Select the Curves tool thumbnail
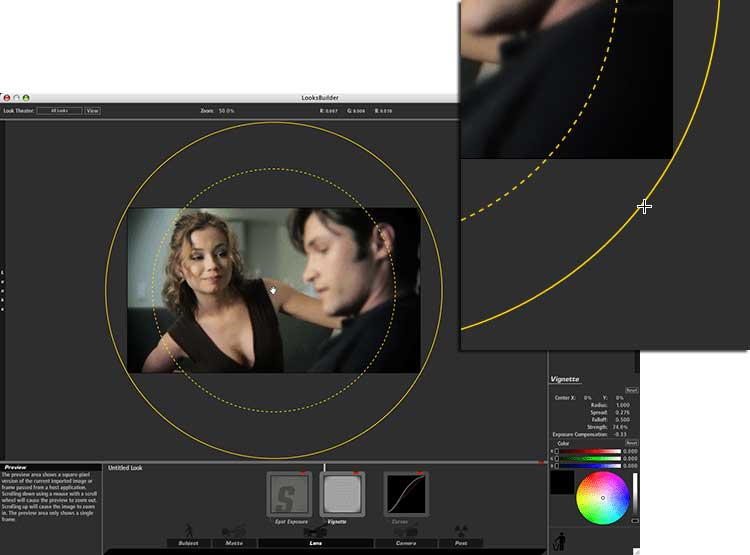Viewport: 750px width, 555px height. pos(406,494)
